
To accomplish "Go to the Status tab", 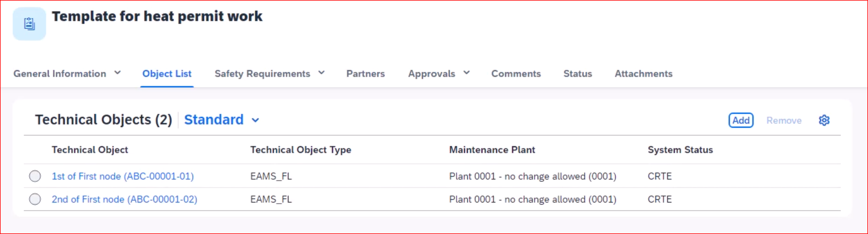I will [x=578, y=74].
